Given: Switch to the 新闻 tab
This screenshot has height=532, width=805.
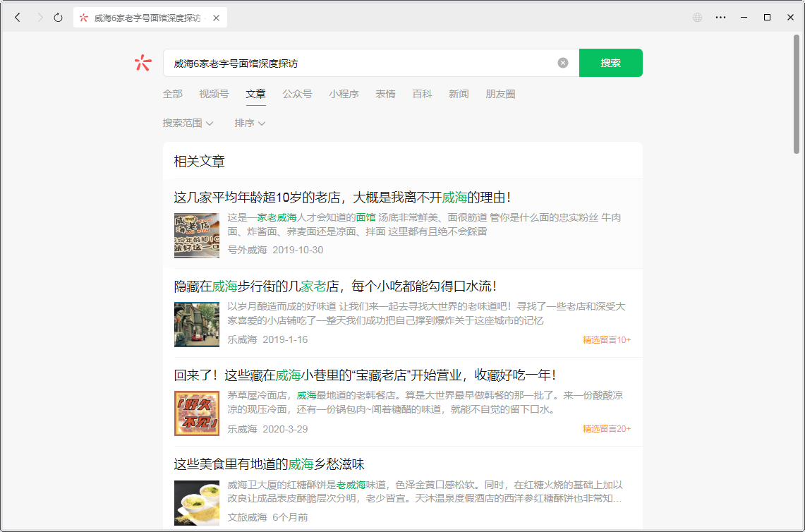Looking at the screenshot, I should [459, 94].
